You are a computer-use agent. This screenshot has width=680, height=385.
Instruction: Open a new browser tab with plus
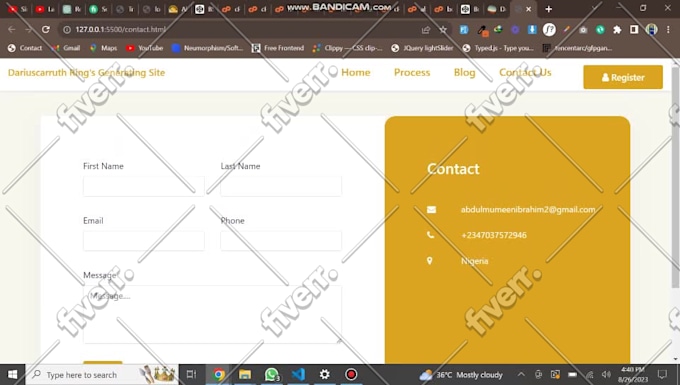(549, 9)
